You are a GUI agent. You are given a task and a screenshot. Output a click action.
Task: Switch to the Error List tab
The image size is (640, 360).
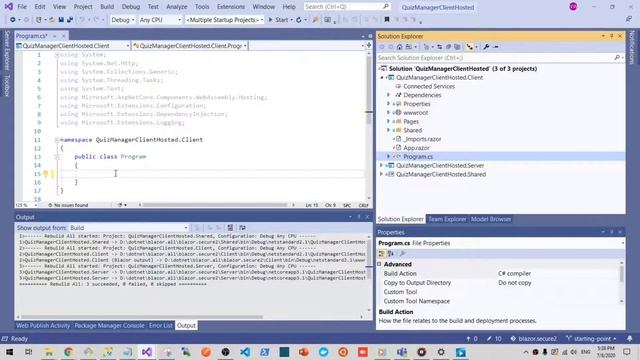pyautogui.click(x=160, y=326)
